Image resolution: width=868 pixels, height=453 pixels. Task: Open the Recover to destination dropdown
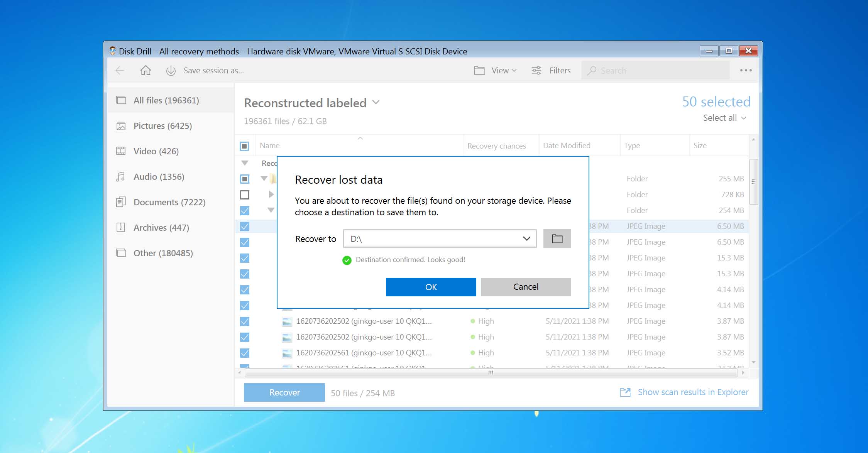[526, 238]
